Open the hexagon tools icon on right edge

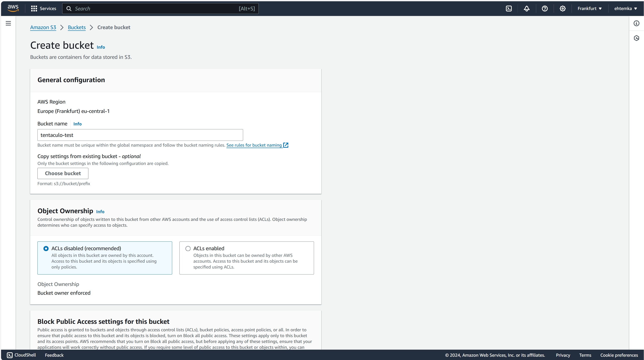point(637,38)
